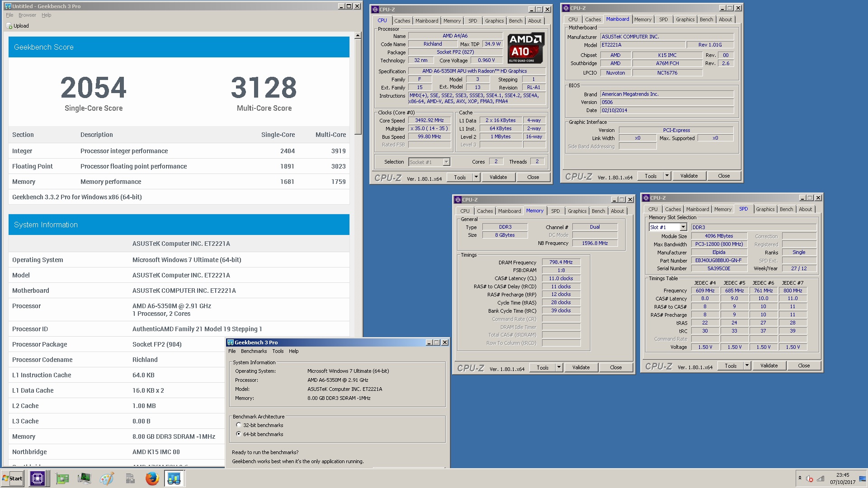
Task: Open the Slot #1 memory slot dropdown
Action: click(x=683, y=227)
